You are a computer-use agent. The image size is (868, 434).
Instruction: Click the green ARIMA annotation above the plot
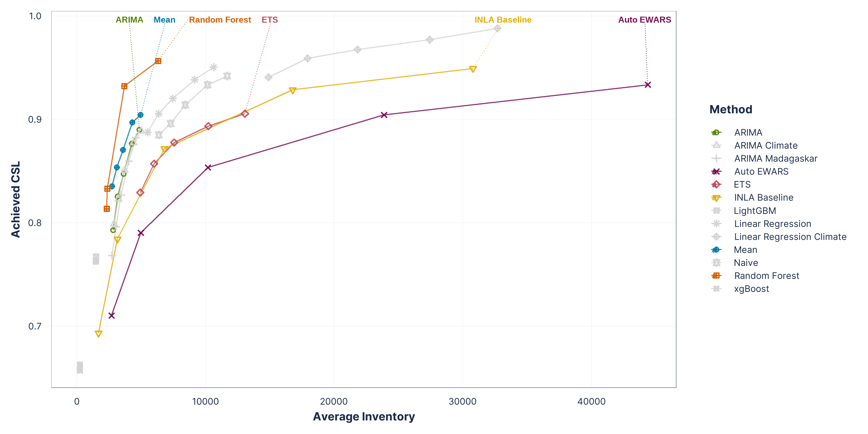(129, 20)
